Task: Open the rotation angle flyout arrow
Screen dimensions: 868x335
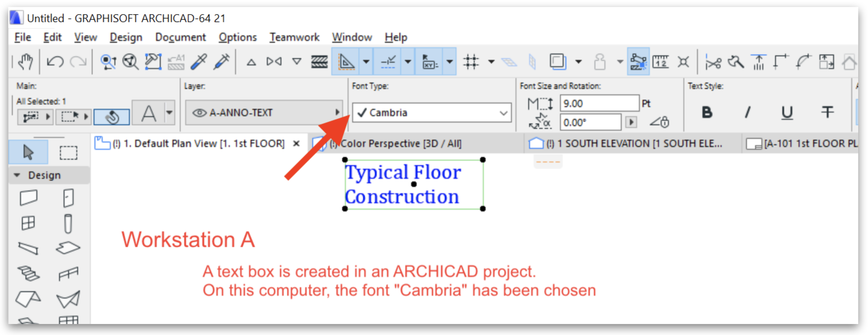Action: (631, 122)
